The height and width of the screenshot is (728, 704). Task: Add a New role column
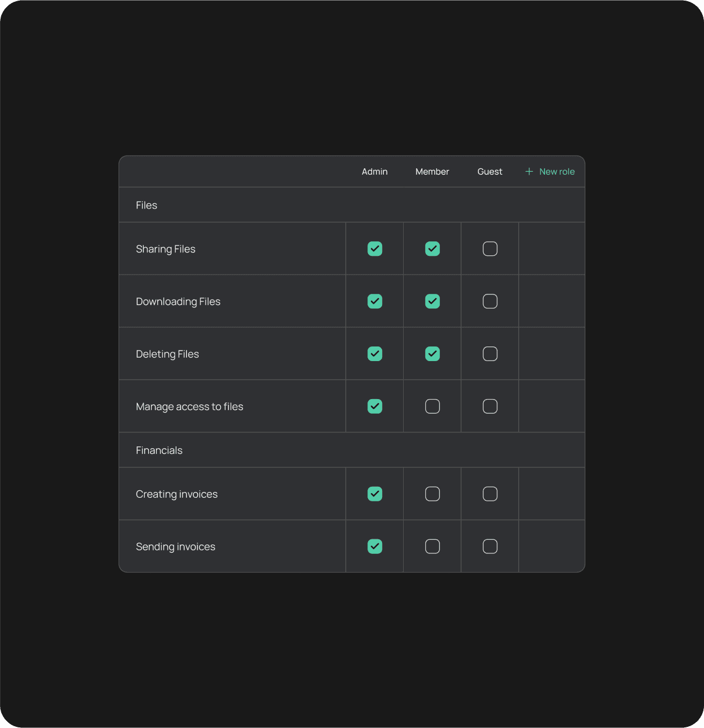click(x=550, y=172)
